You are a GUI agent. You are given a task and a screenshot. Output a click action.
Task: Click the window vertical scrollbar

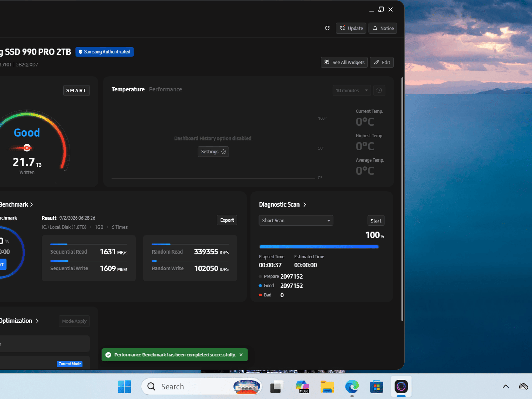(x=402, y=199)
